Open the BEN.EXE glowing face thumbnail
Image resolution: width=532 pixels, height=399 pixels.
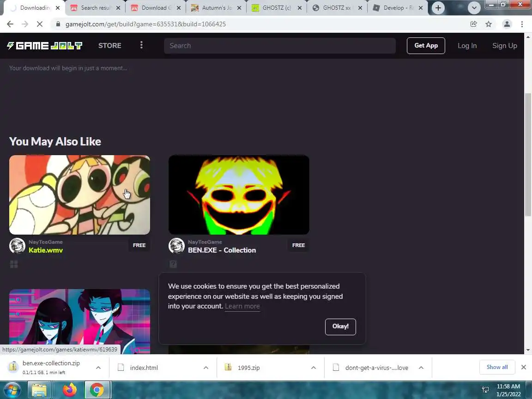point(239,195)
